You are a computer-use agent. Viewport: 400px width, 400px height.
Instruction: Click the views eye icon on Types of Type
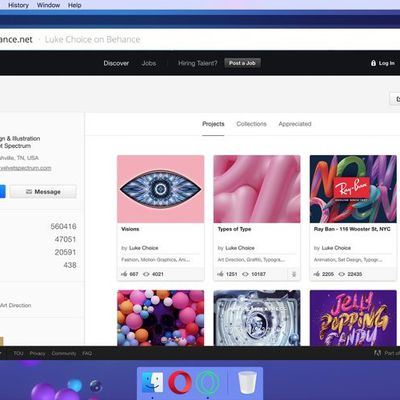tap(245, 274)
